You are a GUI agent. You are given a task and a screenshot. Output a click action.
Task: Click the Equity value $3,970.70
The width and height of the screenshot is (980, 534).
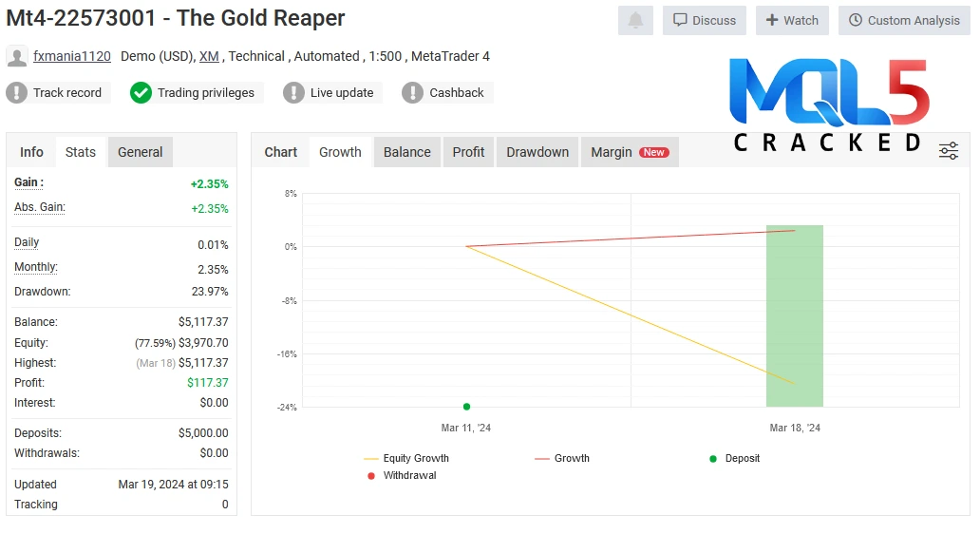204,343
